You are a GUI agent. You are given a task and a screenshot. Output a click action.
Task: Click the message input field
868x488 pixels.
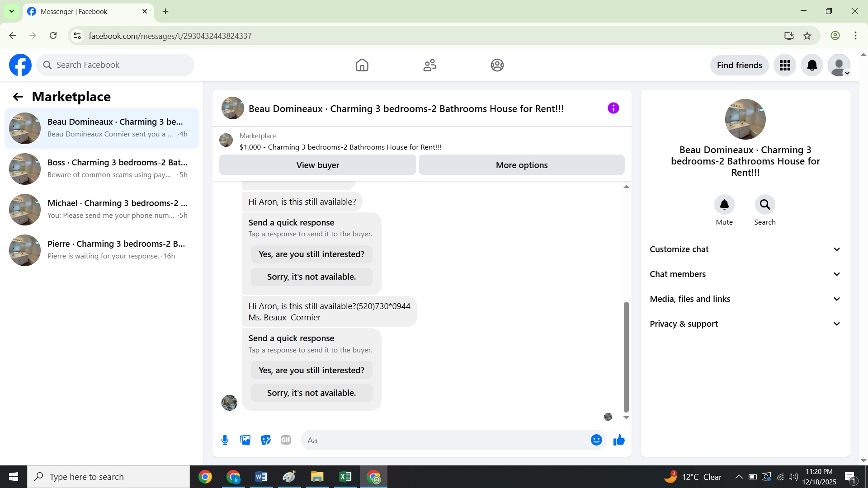tap(445, 440)
